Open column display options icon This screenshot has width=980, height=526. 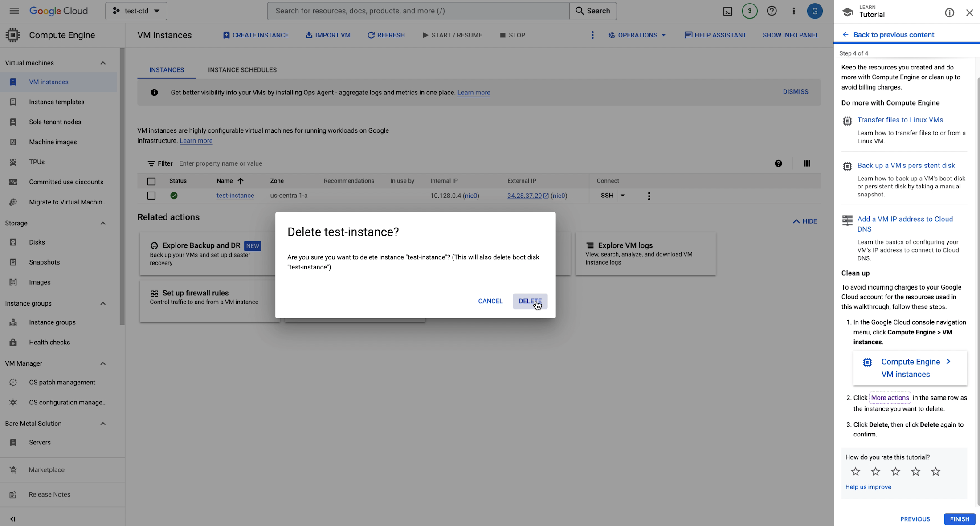(x=807, y=163)
